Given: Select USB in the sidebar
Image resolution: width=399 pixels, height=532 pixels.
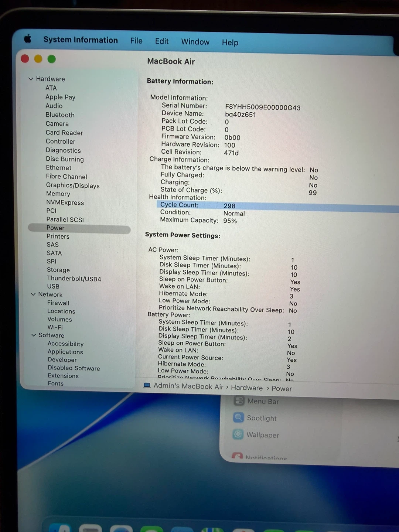Looking at the screenshot, I should 53,286.
